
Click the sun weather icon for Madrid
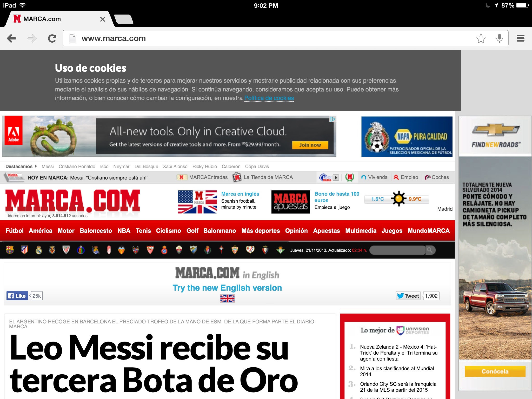pos(398,199)
